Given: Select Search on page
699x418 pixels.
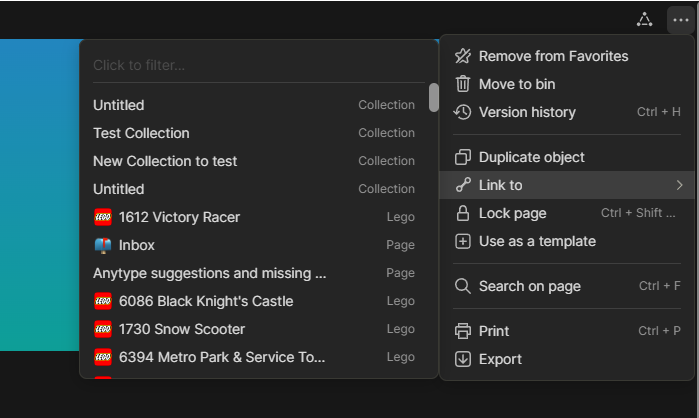Looking at the screenshot, I should pos(567,286).
